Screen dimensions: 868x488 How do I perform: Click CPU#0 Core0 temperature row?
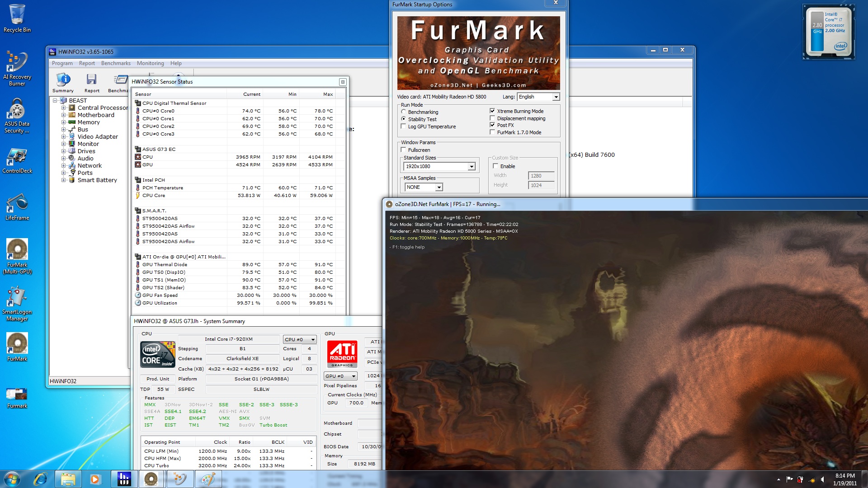[x=240, y=111]
